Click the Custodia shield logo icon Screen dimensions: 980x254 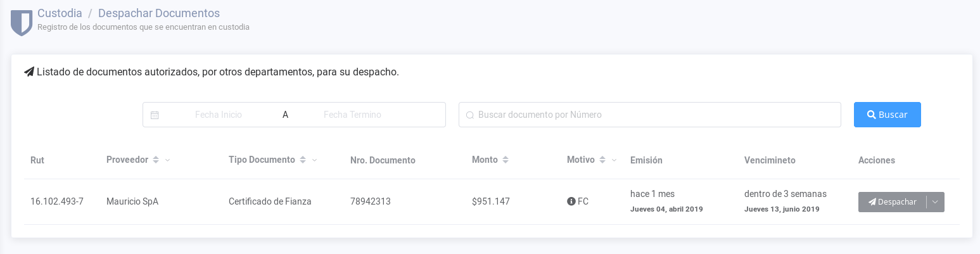tap(22, 22)
